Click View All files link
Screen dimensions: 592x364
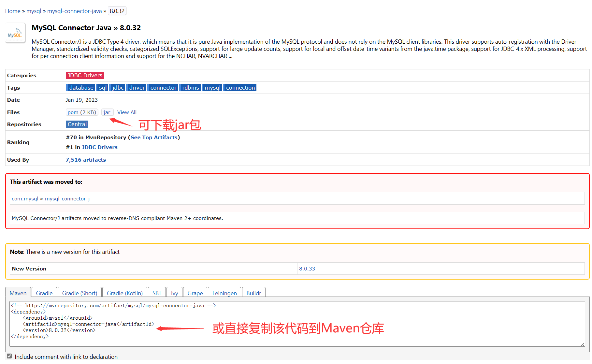coord(127,112)
